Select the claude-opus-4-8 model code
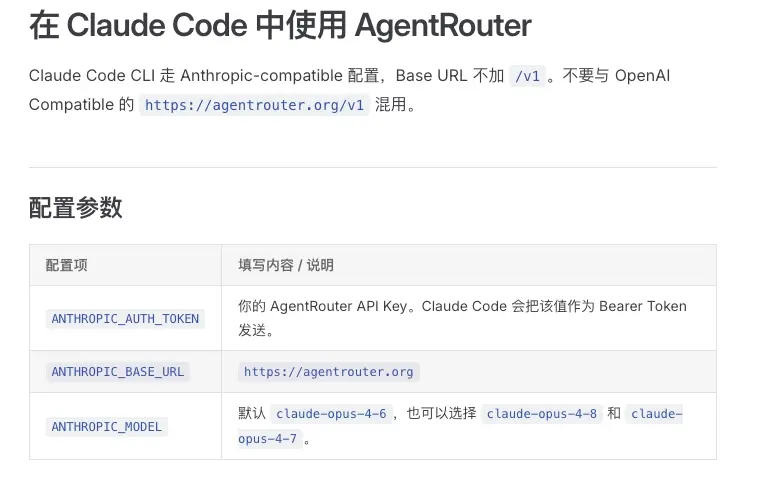The height and width of the screenshot is (503, 772). [542, 413]
